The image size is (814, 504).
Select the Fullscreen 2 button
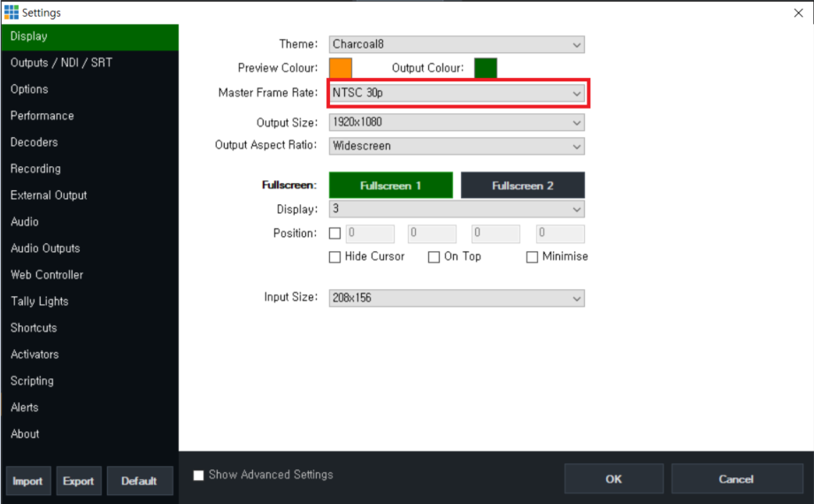tap(522, 186)
